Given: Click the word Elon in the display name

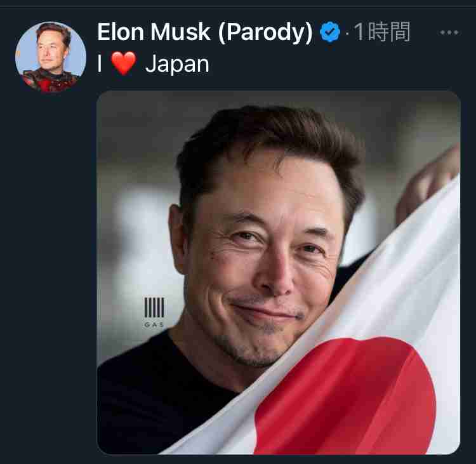Looking at the screenshot, I should pyautogui.click(x=121, y=32).
